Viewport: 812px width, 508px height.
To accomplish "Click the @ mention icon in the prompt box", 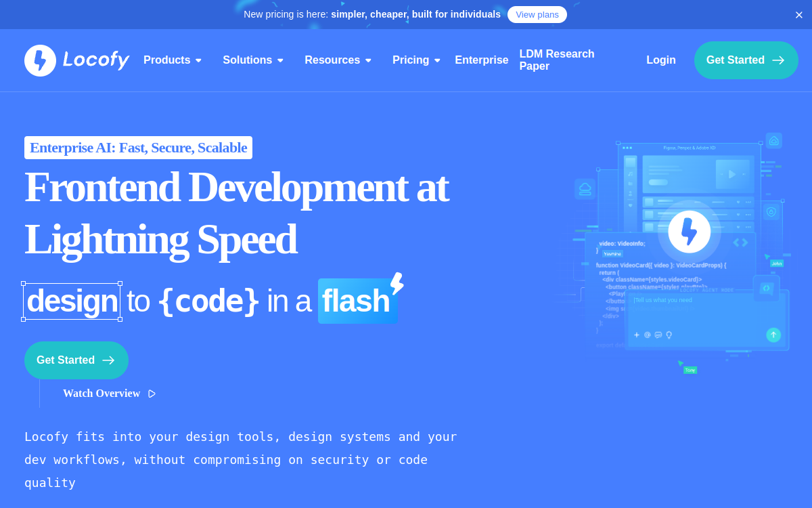I will (x=648, y=335).
